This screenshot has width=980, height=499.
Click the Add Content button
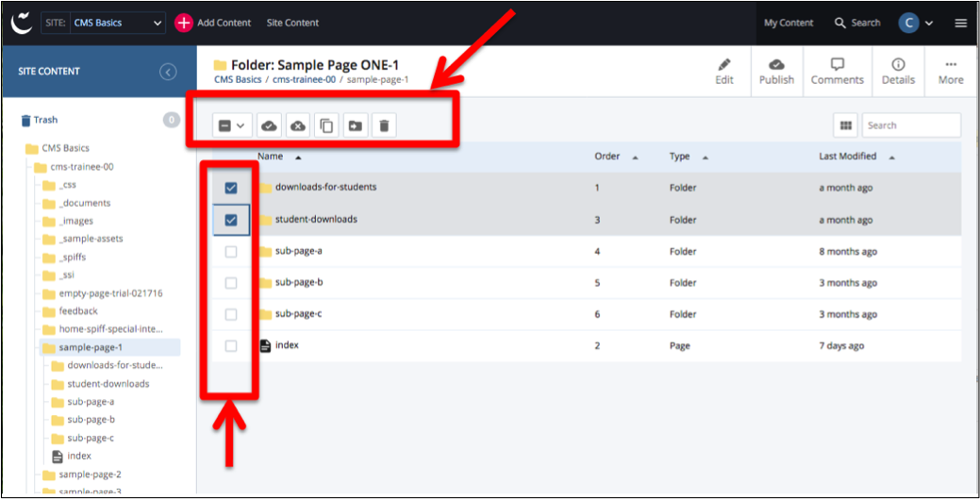pyautogui.click(x=214, y=23)
